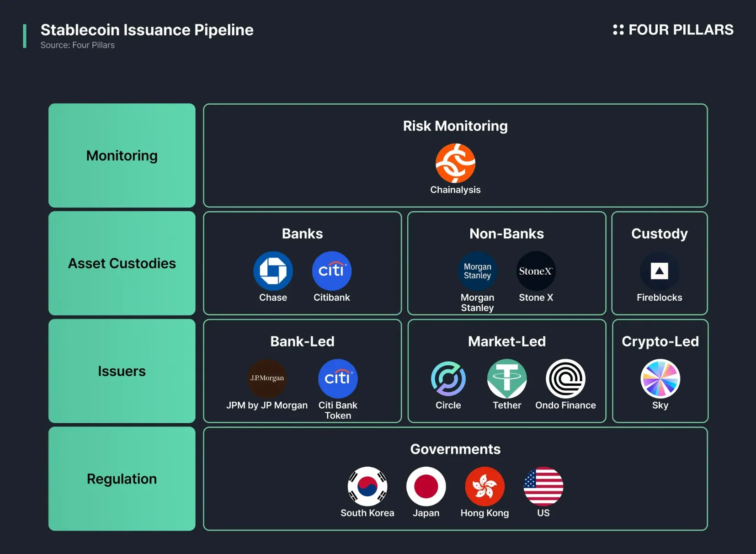Click the Chainalysis orange logo

[455, 163]
